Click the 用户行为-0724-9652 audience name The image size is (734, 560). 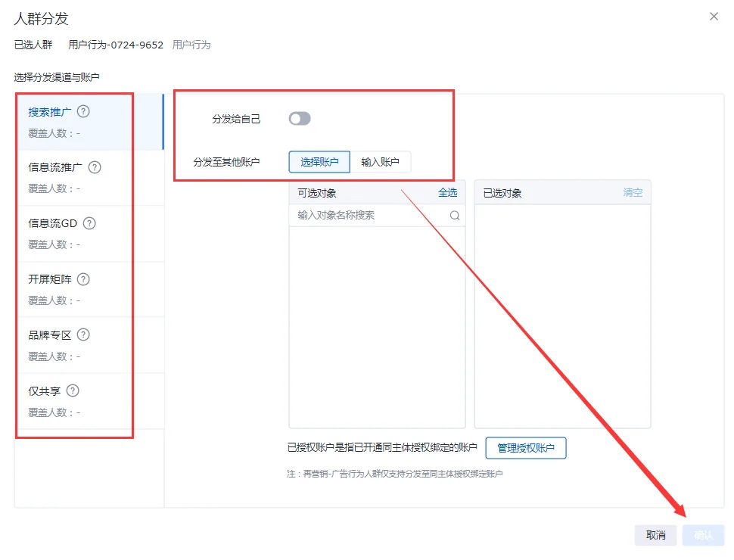116,45
